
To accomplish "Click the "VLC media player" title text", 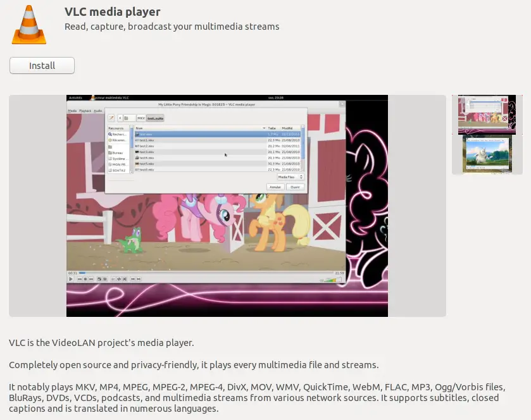I will 113,11.
